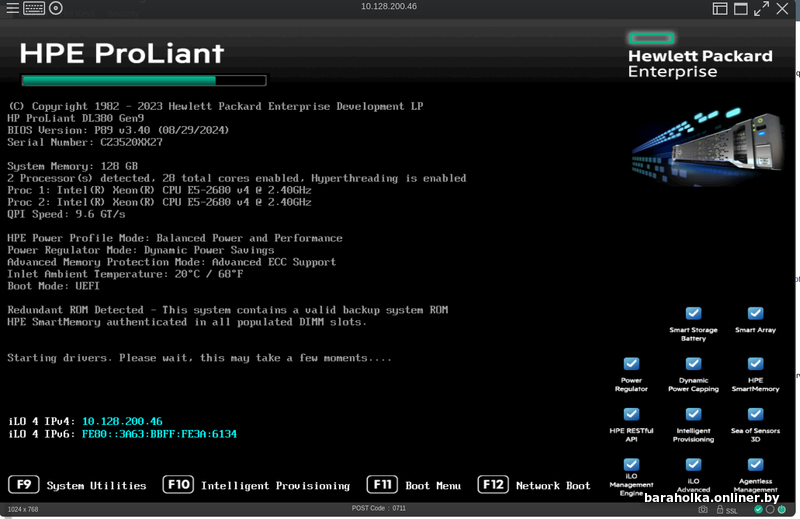Click the green POST progress bar
The height and width of the screenshot is (519, 800).
(144, 81)
